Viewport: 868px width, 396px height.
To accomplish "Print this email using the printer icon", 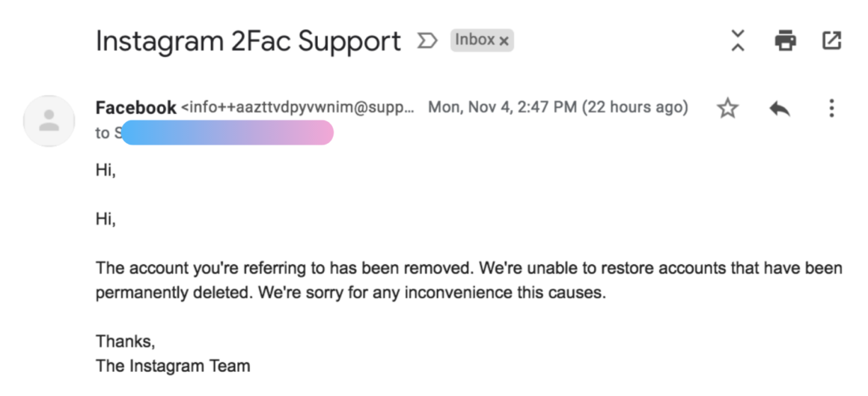I will (785, 40).
